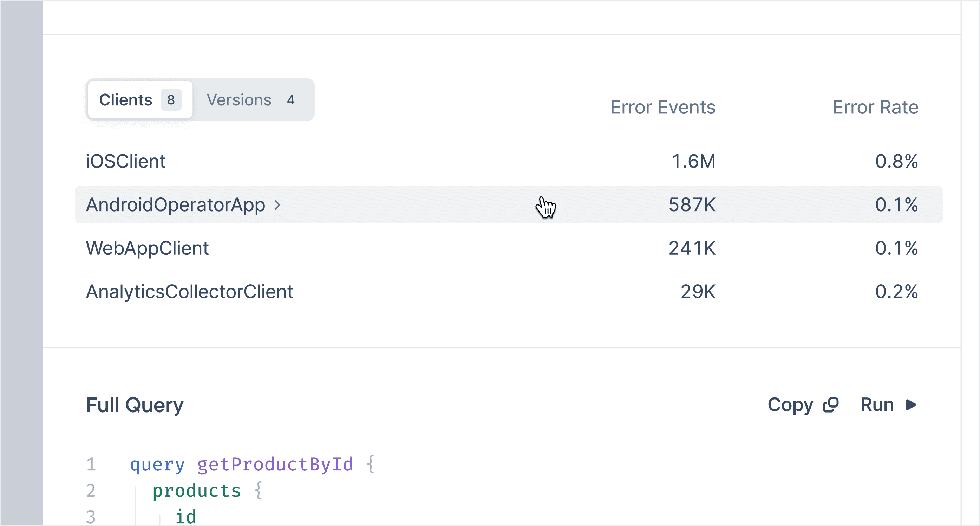980x526 pixels.
Task: Click the Versions count badge showing 4
Action: pyautogui.click(x=290, y=100)
